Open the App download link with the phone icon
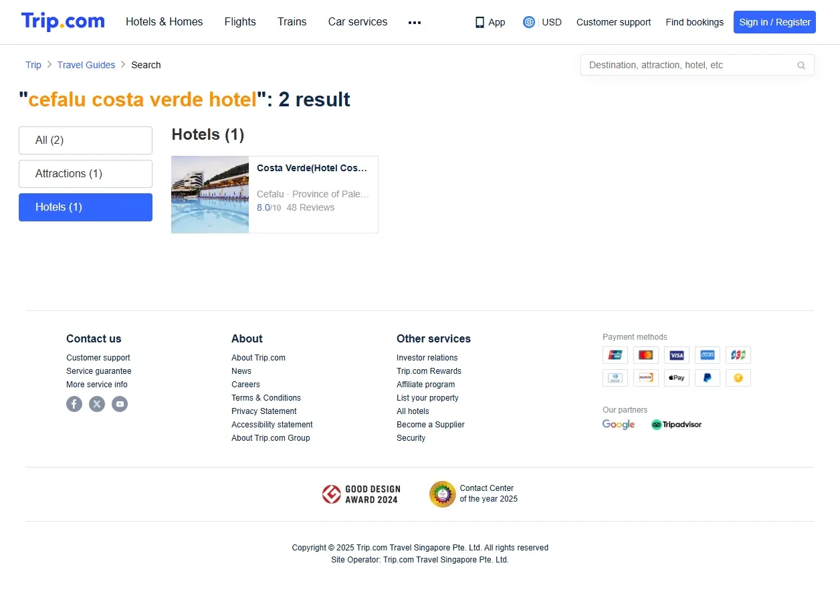840x616 pixels. 490,22
